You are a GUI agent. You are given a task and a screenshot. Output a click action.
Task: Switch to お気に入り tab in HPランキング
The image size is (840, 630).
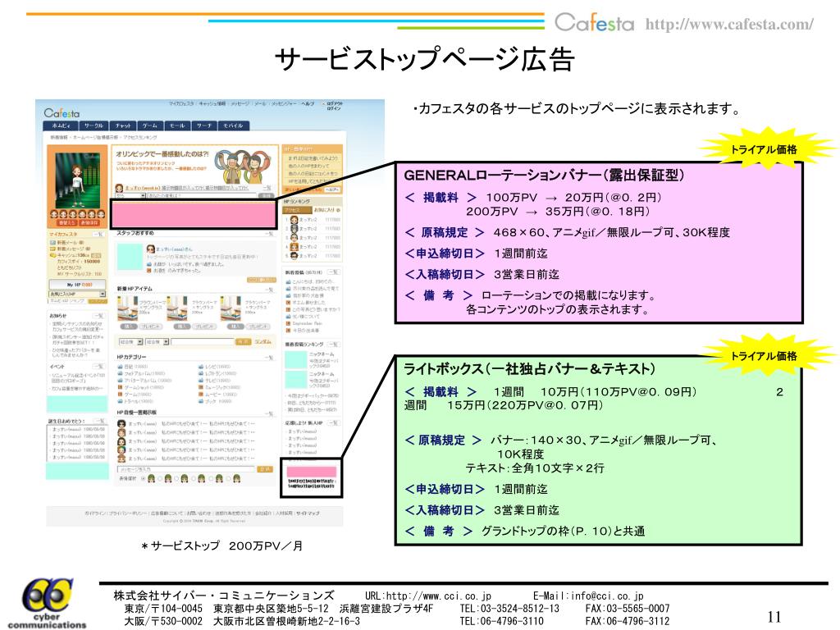tap(325, 210)
